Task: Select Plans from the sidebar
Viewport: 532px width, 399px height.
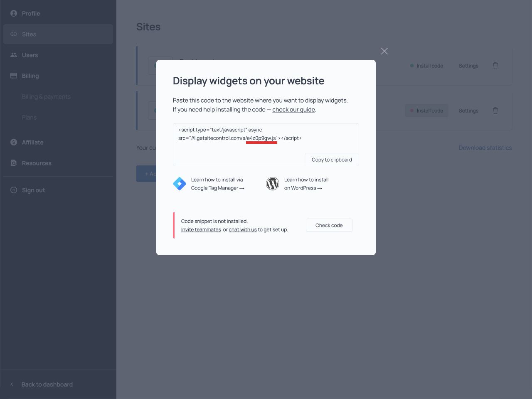Action: tap(29, 117)
